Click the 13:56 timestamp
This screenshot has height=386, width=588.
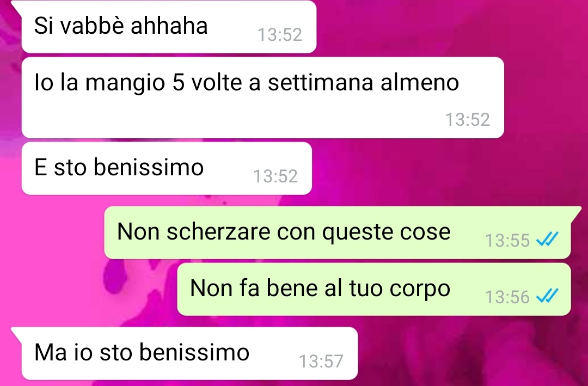pos(507,297)
